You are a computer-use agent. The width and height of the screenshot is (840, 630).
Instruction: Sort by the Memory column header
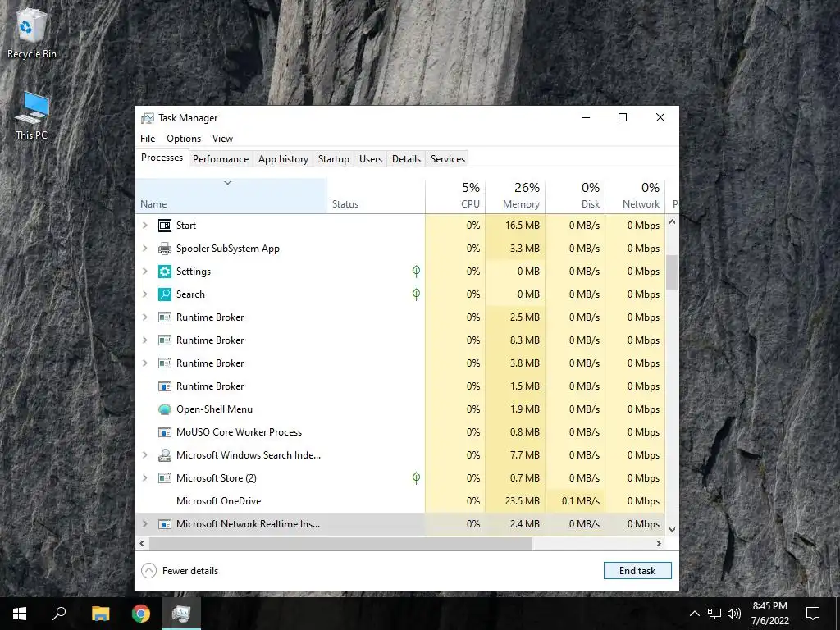click(x=515, y=196)
